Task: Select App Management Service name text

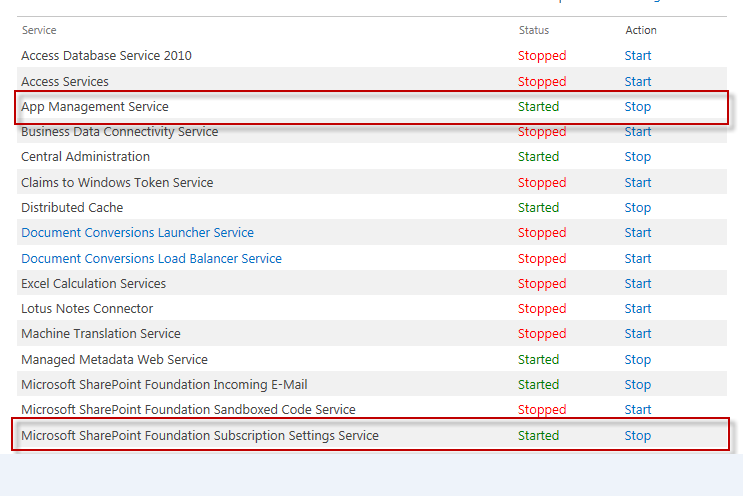Action: click(x=95, y=107)
